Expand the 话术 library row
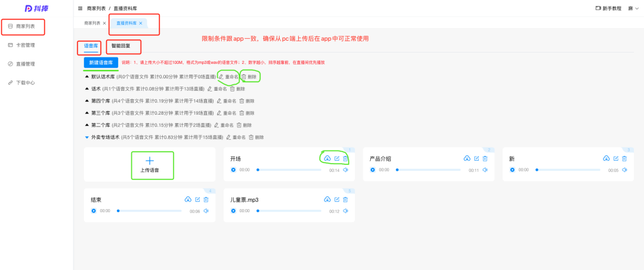Image resolution: width=644 pixels, height=270 pixels. 86,88
